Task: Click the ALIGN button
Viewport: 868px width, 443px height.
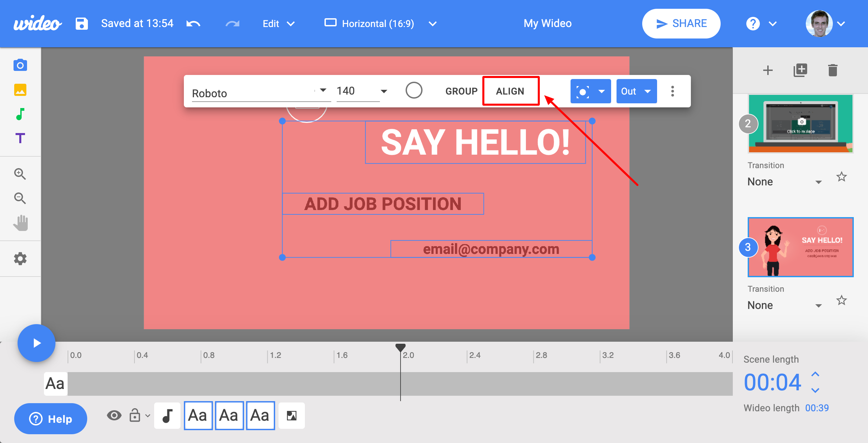Action: [x=510, y=91]
